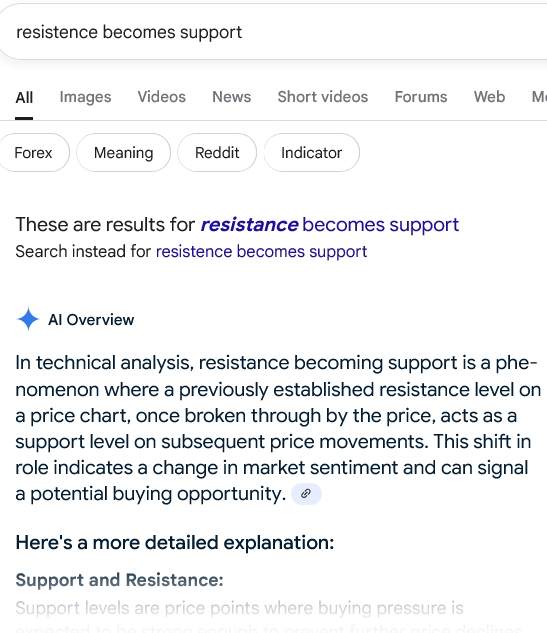Select the Indicator filter chip

(312, 153)
